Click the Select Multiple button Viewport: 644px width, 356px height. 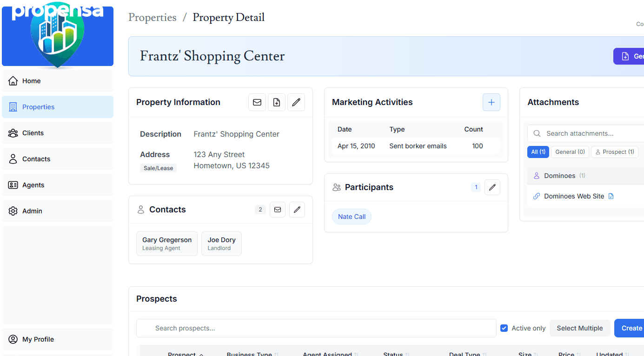click(x=580, y=328)
